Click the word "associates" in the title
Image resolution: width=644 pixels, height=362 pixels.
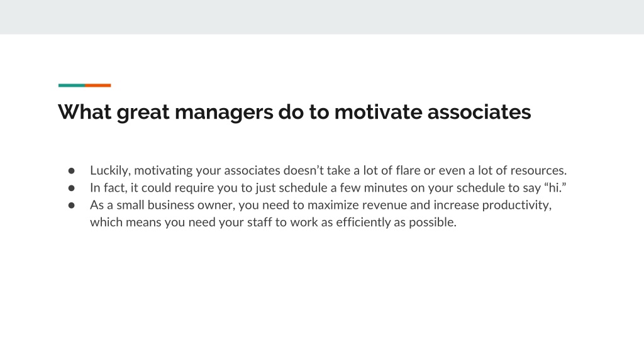click(479, 112)
